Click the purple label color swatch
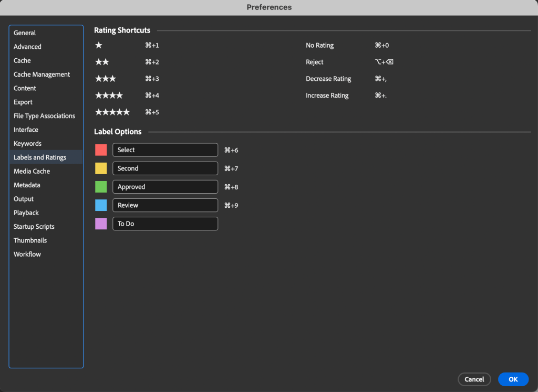Viewport: 538px width, 392px height. [101, 224]
